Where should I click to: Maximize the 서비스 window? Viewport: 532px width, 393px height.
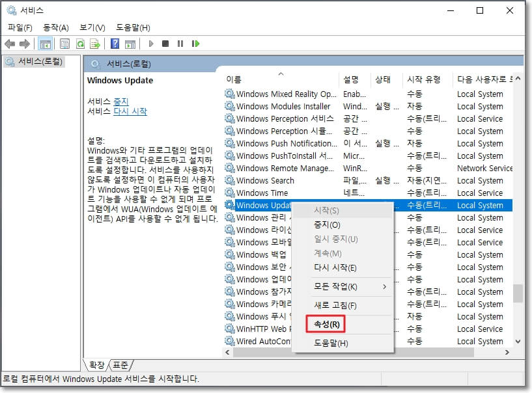pos(480,10)
